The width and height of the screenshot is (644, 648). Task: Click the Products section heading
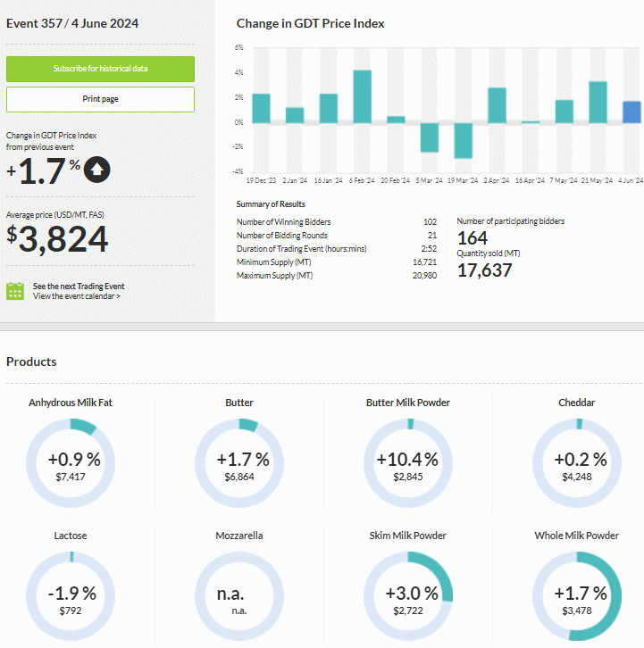pos(31,361)
